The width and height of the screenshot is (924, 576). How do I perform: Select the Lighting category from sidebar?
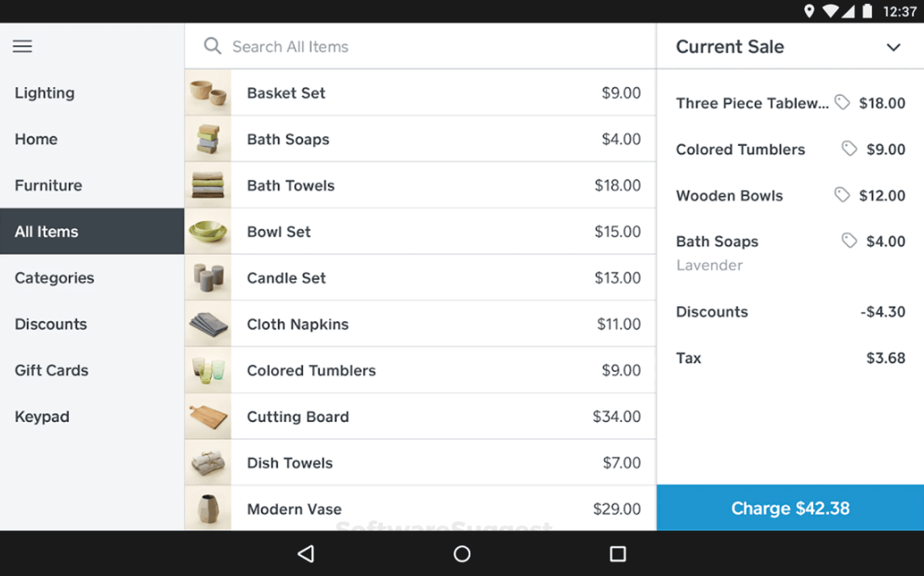point(45,93)
